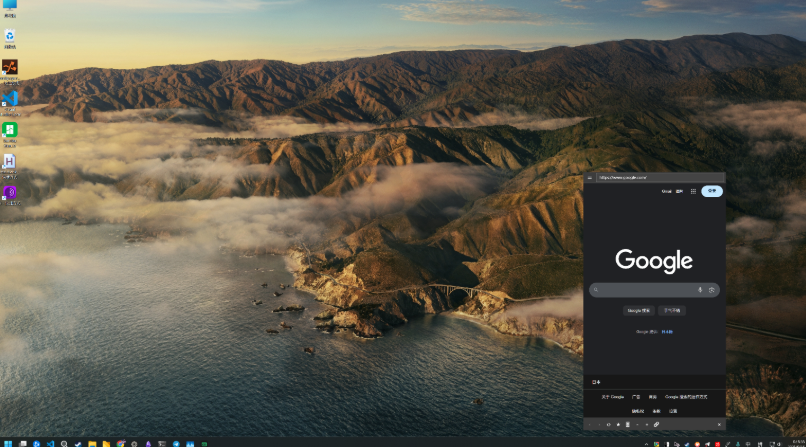Open the Gmail link
Screen dimensions: 806x447
point(666,190)
